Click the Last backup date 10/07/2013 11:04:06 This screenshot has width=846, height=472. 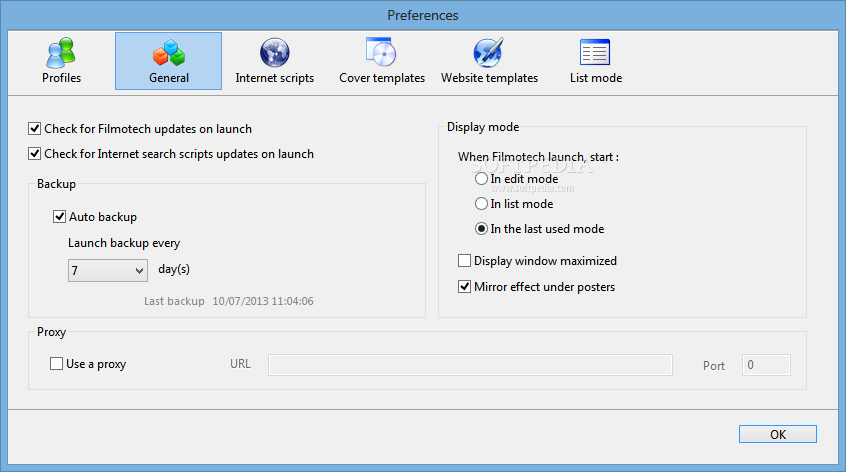click(263, 301)
